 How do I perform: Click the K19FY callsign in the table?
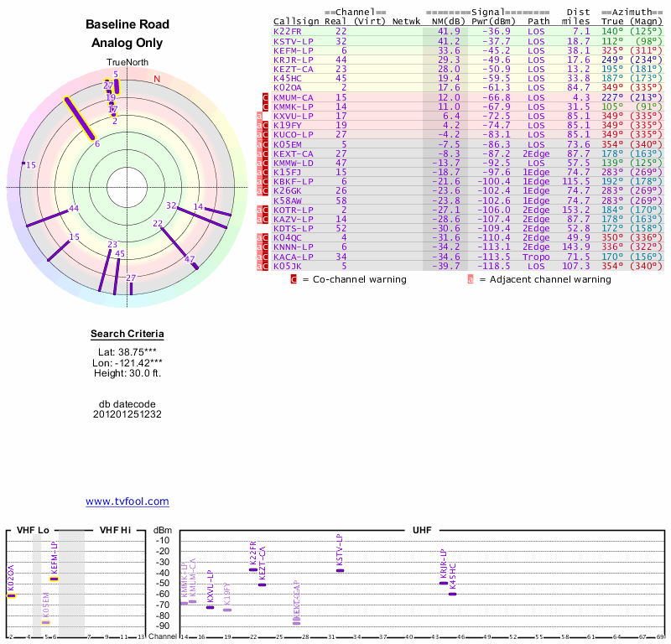pyautogui.click(x=288, y=126)
